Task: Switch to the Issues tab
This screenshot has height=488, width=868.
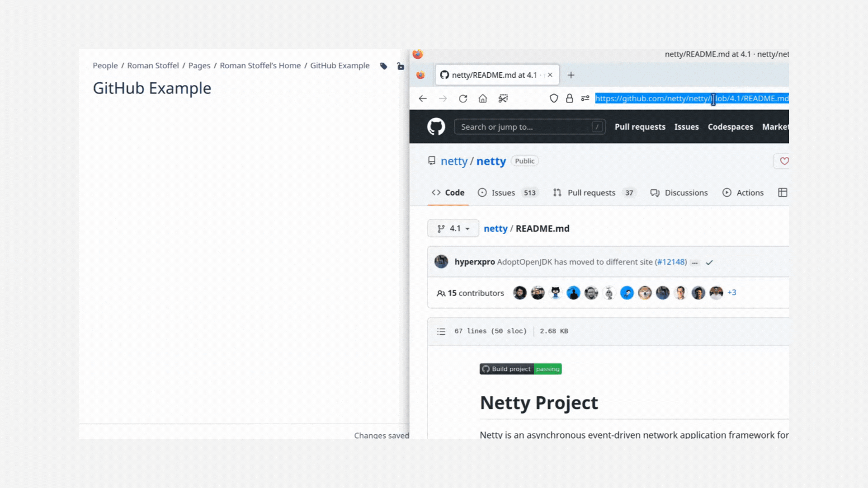Action: 503,192
